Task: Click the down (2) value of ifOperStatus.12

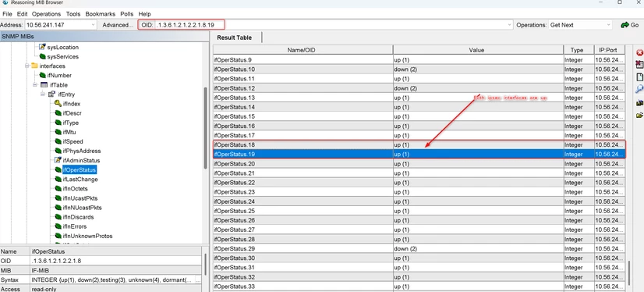Action: tap(405, 88)
